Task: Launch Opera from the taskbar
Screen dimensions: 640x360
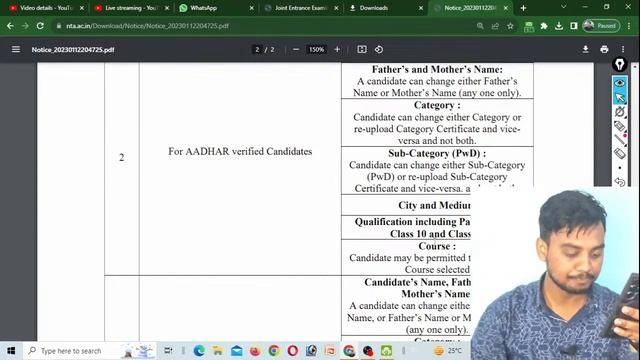Action: point(293,351)
